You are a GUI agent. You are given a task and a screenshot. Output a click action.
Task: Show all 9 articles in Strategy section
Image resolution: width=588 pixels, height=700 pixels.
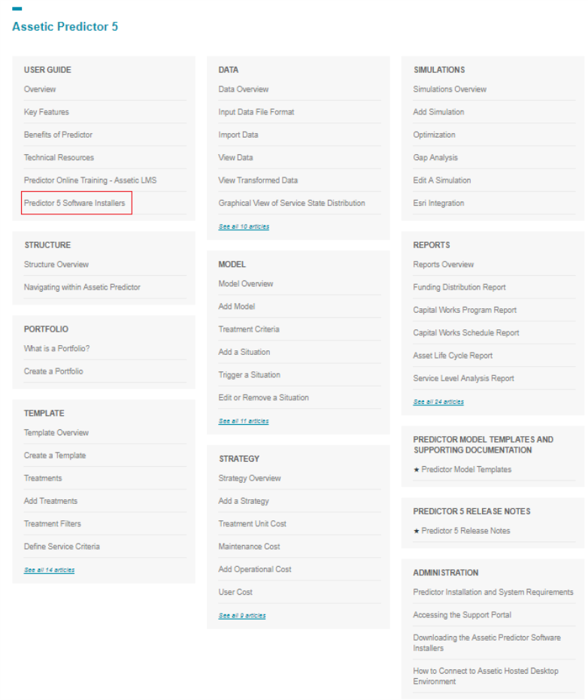(x=242, y=615)
